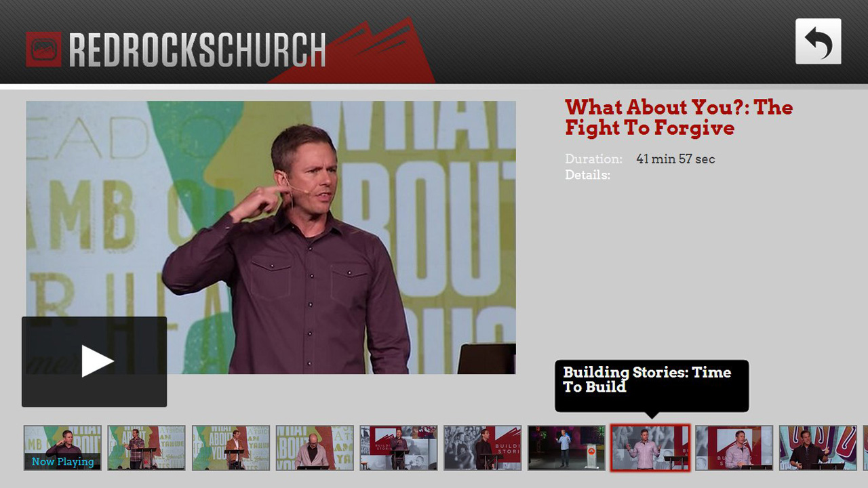Choose the sixth thumbnail, black-and-white Building Stories
This screenshot has height=488, width=868.
click(483, 448)
